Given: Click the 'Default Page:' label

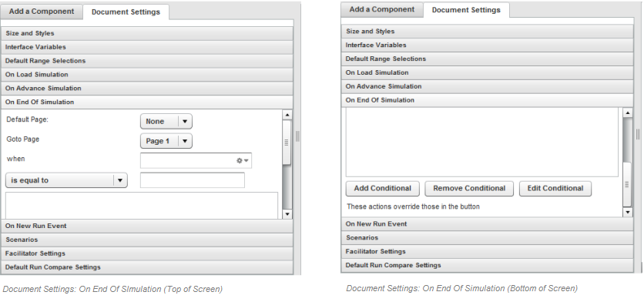Looking at the screenshot, I should (x=28, y=119).
